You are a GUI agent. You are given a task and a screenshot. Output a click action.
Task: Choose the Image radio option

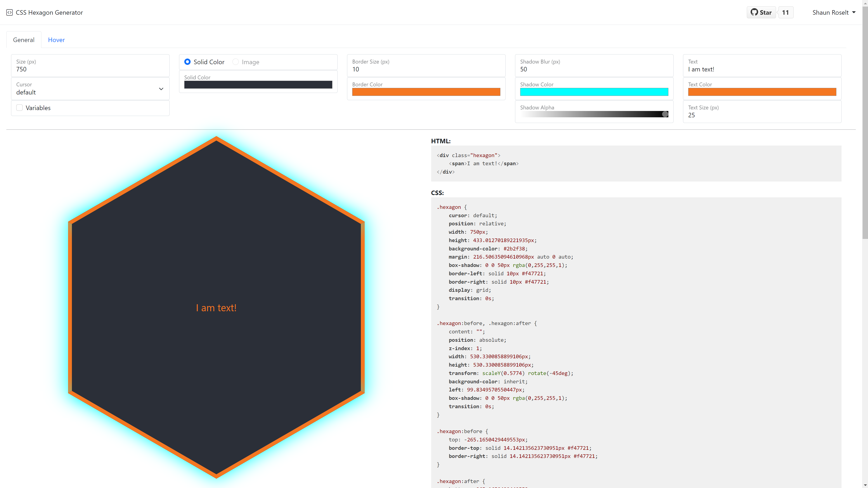pyautogui.click(x=236, y=62)
